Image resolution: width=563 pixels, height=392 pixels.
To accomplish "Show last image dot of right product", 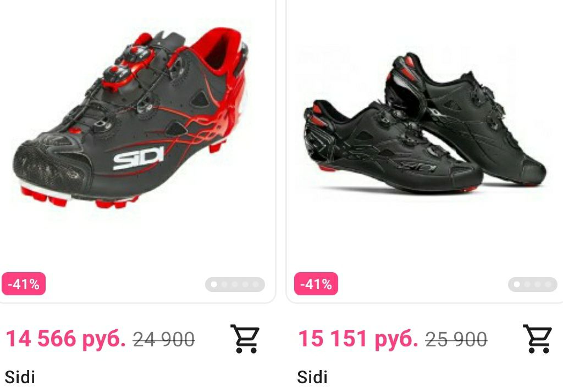I will coord(548,284).
